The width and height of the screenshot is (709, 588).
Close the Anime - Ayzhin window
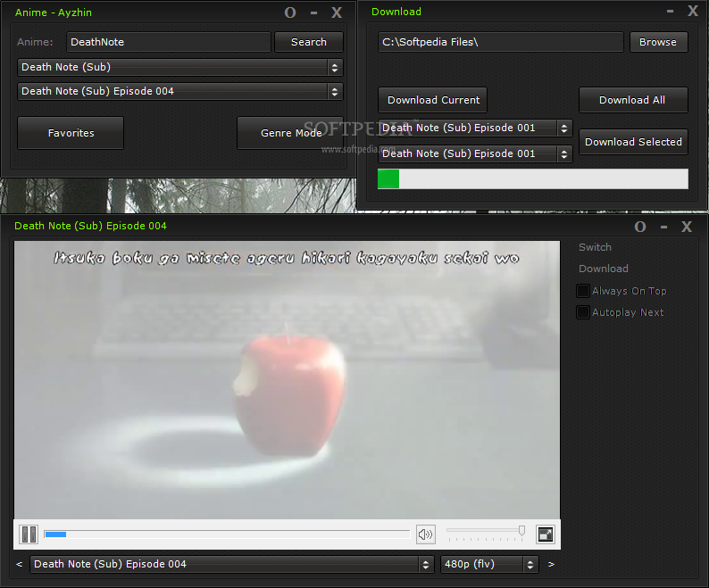(337, 12)
